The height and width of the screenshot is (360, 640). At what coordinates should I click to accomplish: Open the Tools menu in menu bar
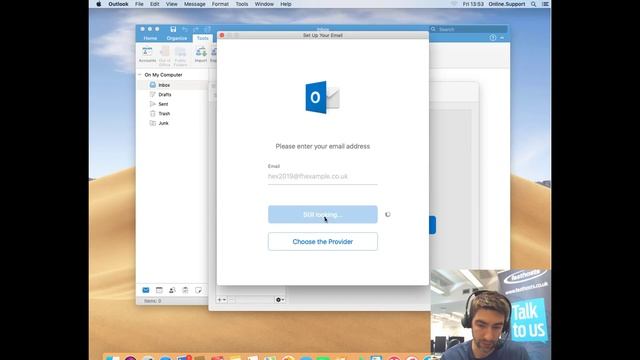coord(242,4)
